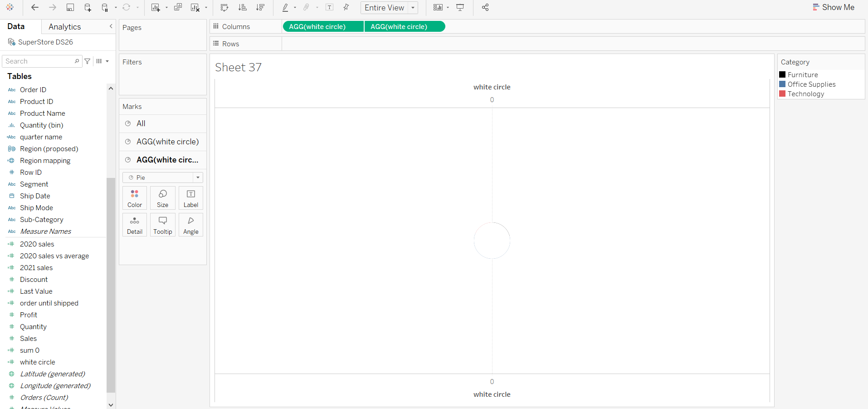
Task: Click the Furniture black color swatch
Action: [782, 74]
